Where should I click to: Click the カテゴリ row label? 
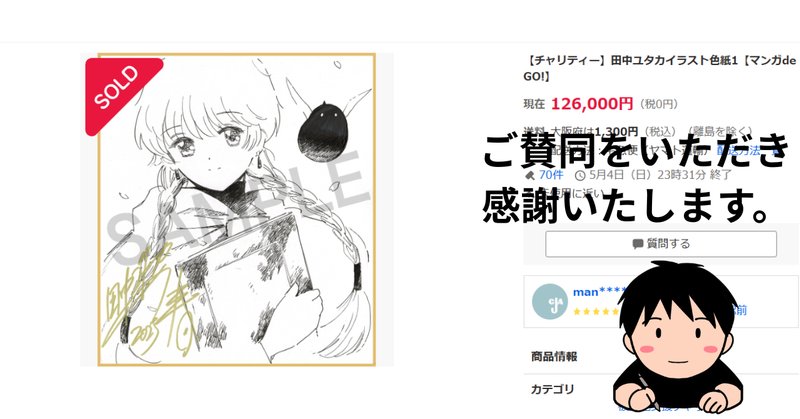[x=553, y=389]
